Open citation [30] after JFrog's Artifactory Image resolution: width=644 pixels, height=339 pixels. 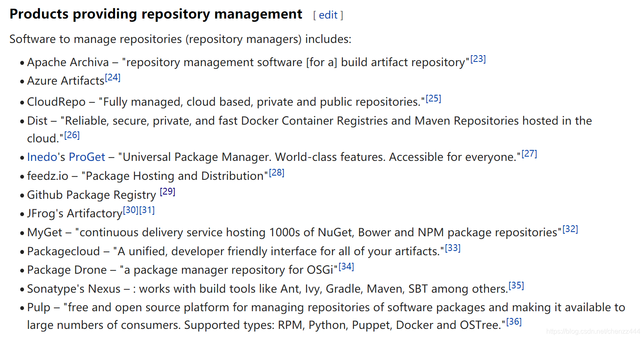(x=131, y=210)
